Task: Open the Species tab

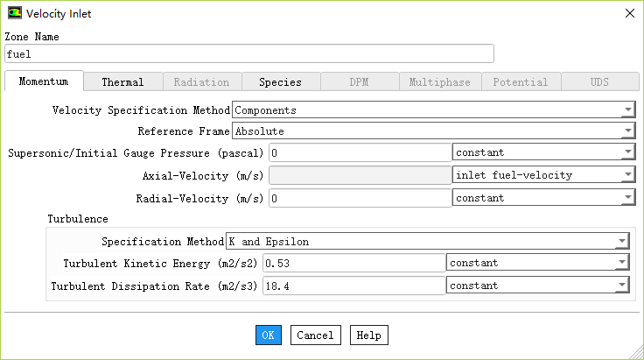Action: [280, 81]
